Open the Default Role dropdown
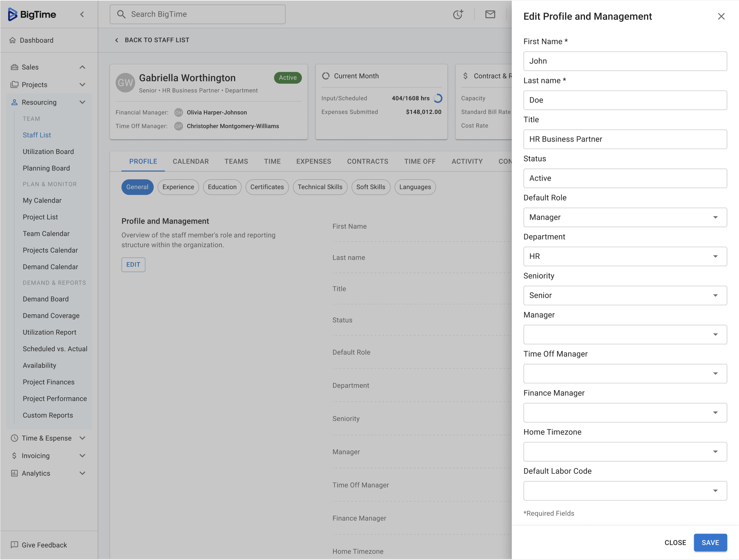Screen dimensions: 739x560 tap(625, 217)
